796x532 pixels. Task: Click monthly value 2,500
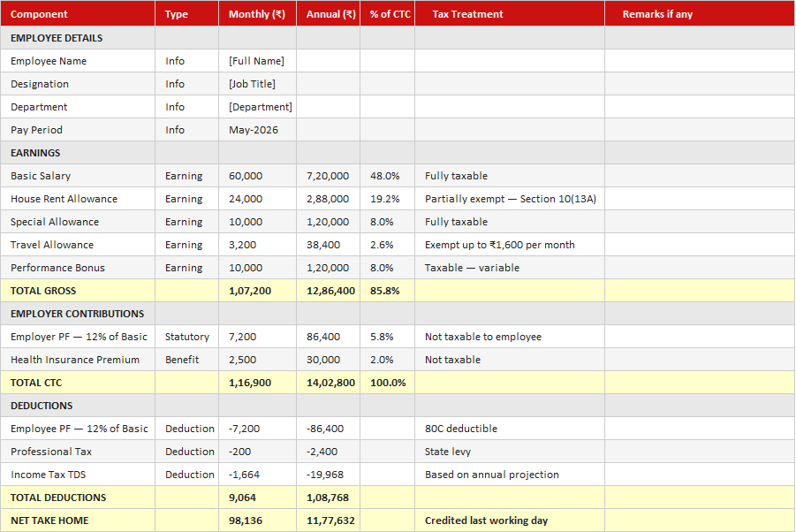(257, 360)
